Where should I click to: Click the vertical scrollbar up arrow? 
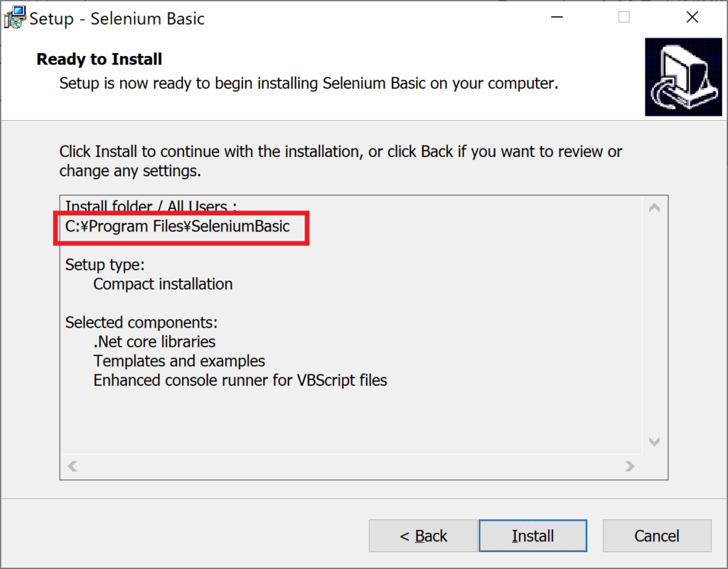coord(654,209)
